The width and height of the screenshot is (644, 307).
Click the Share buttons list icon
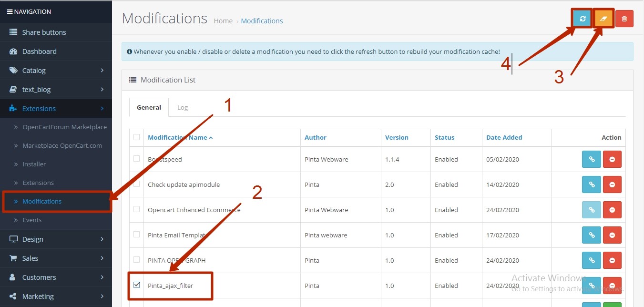tap(13, 32)
